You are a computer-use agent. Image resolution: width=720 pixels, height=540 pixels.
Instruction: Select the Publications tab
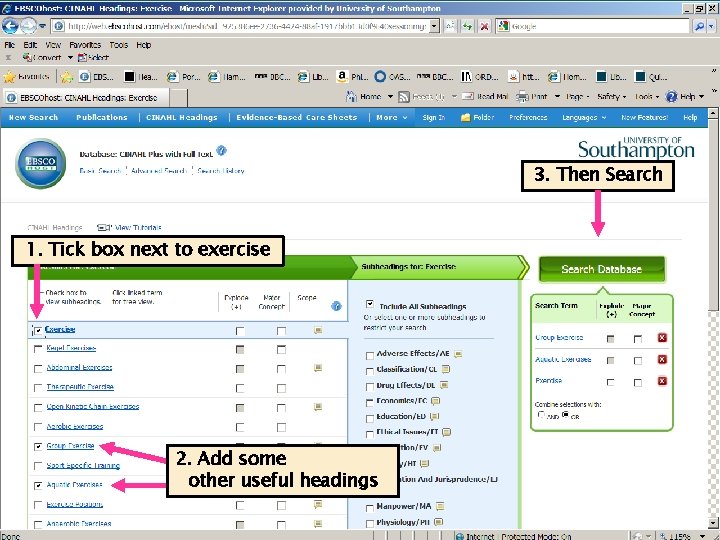[101, 118]
